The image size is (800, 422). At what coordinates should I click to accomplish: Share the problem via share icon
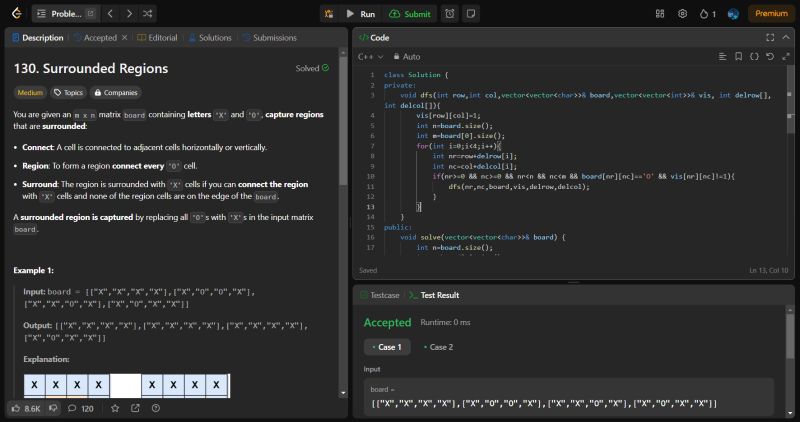[135, 408]
